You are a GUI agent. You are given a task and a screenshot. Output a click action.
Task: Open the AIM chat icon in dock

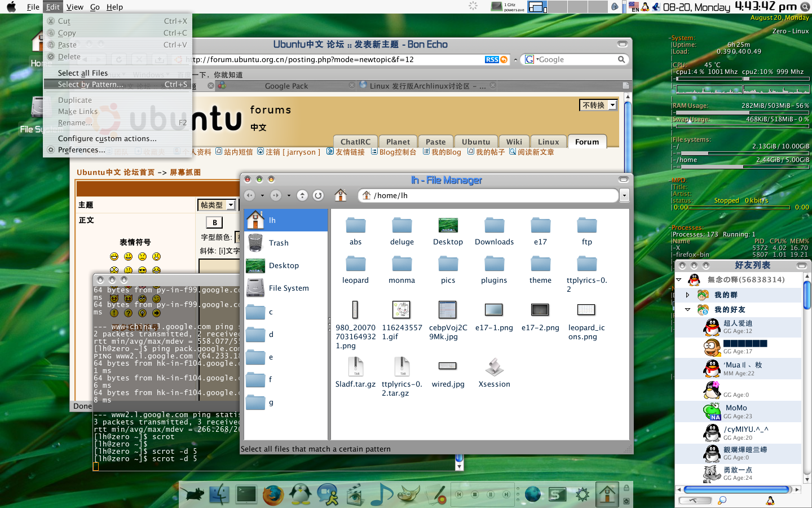(328, 494)
